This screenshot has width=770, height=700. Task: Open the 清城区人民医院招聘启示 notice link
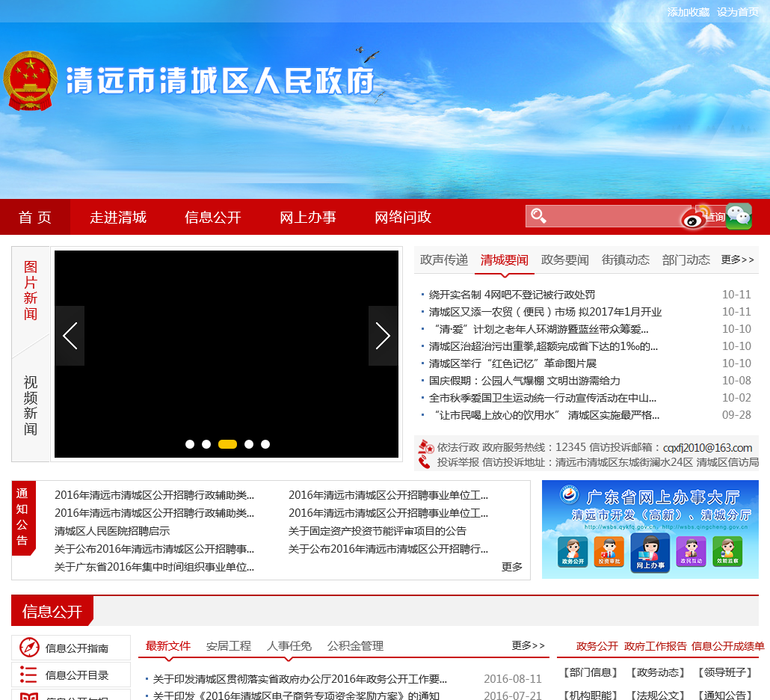point(112,531)
